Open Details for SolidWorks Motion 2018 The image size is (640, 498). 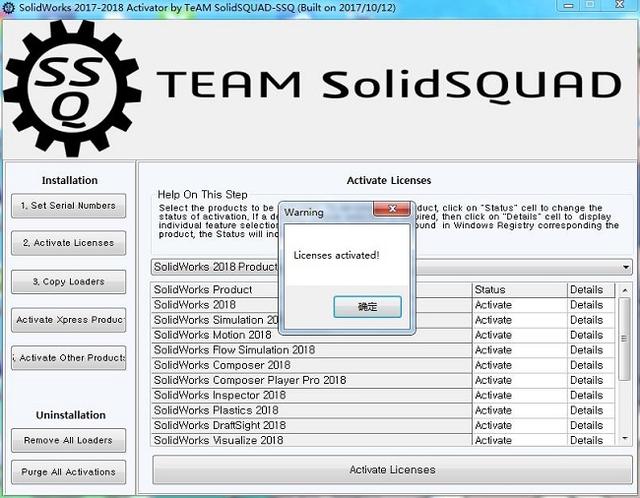click(x=591, y=335)
